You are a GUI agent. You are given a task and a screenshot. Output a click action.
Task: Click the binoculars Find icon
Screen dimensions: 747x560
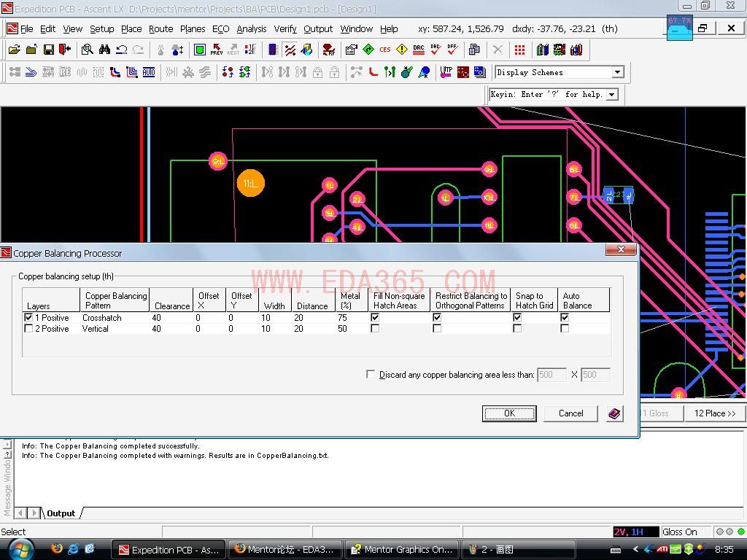tap(104, 50)
